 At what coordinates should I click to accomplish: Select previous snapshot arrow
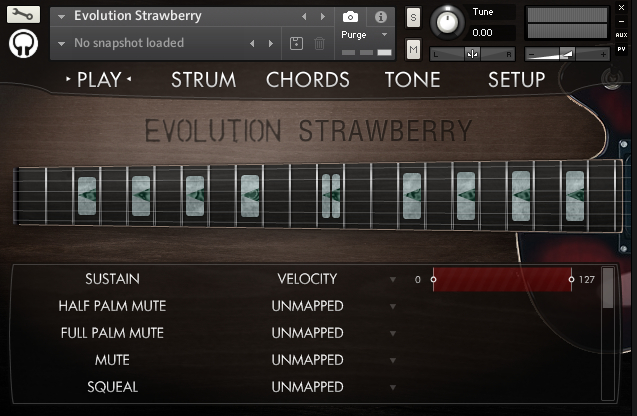coord(252,43)
